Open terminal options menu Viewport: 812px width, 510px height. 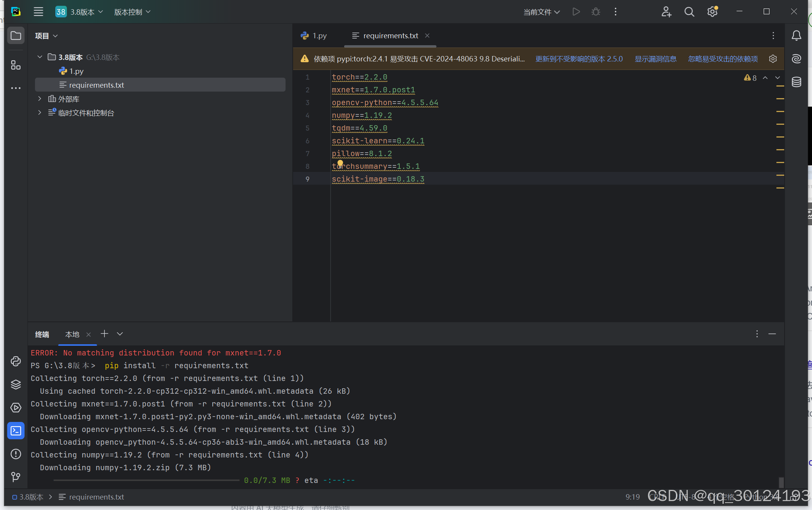(757, 334)
